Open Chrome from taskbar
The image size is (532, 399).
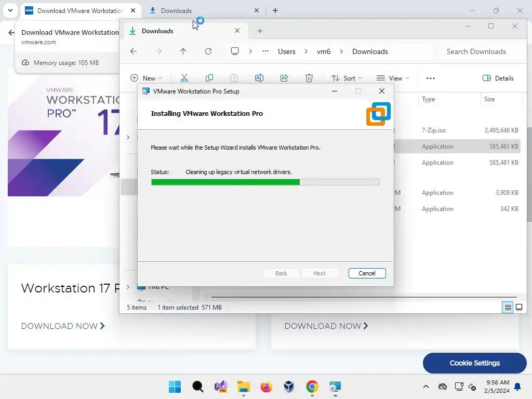point(312,387)
